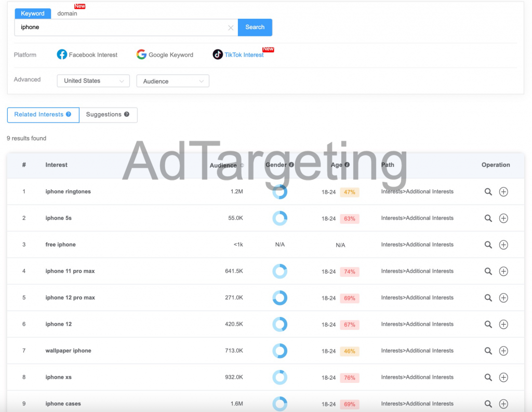Sort by the Audience column arrows
The height and width of the screenshot is (412, 532).
coord(242,165)
